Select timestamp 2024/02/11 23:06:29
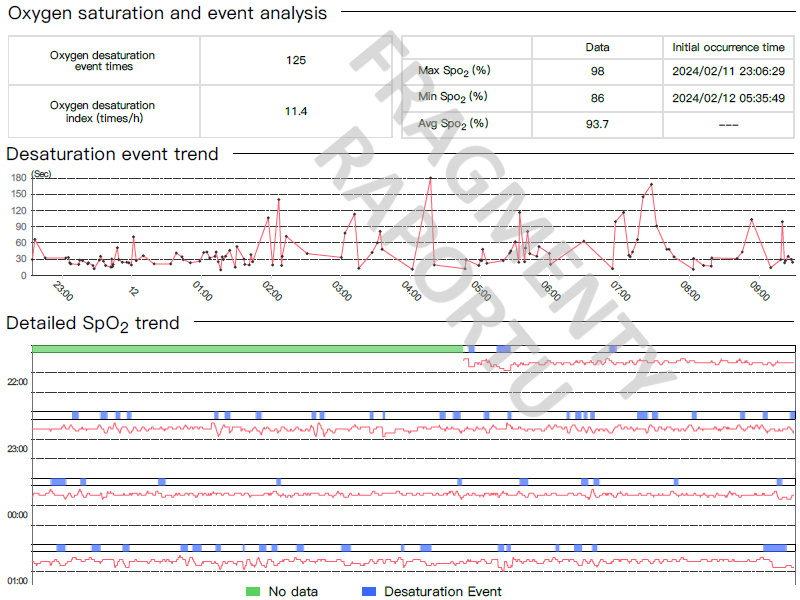 728,72
